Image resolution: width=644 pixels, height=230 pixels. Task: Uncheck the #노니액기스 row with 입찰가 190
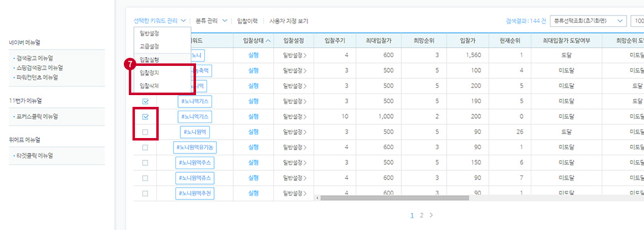pos(145,101)
